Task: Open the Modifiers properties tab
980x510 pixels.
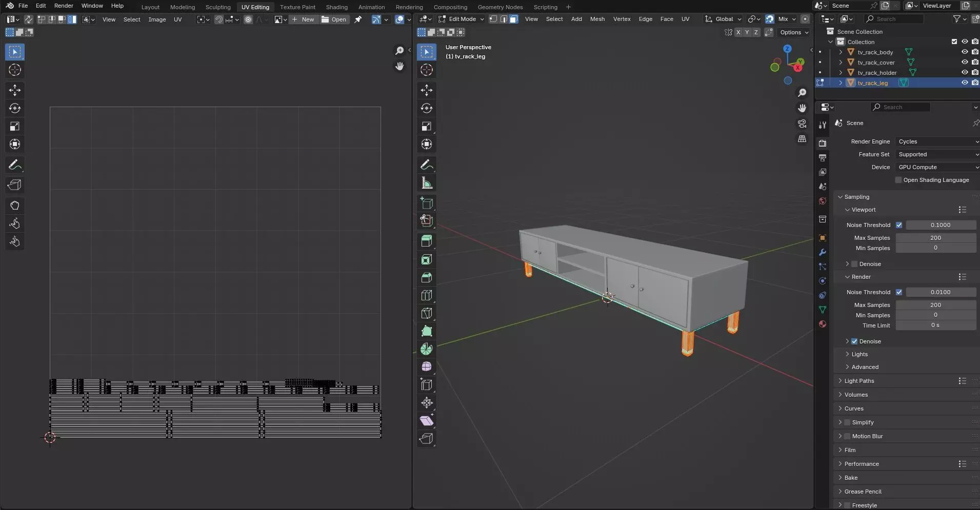Action: pos(823,252)
